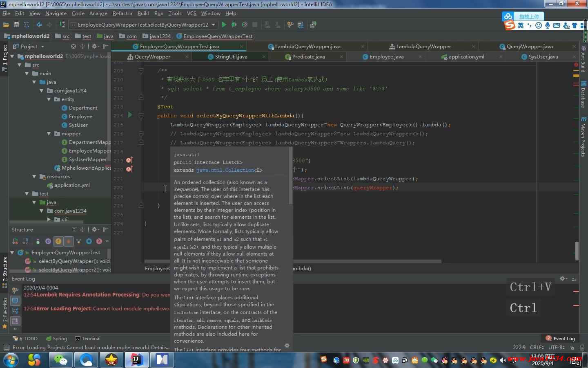Toggle show fields in Structure panel
Image resolution: width=588 pixels, height=368 pixels.
[x=58, y=241]
